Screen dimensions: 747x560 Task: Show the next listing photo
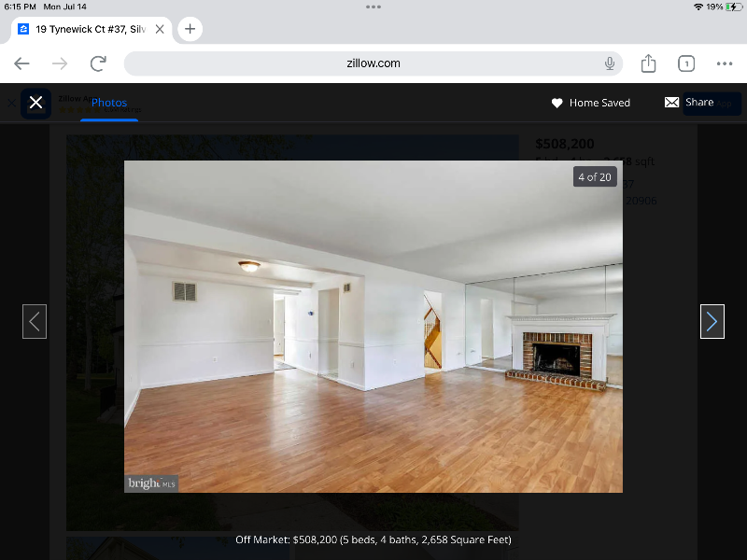coord(712,322)
